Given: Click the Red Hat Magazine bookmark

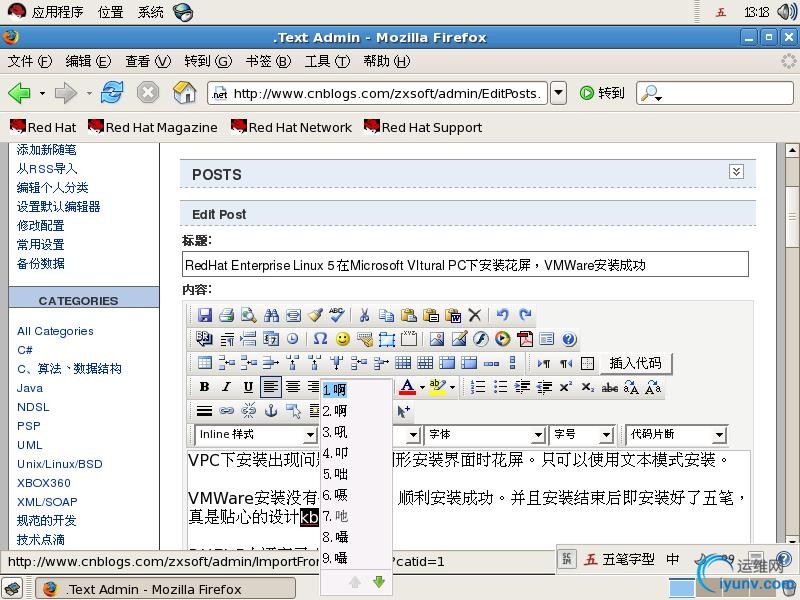Looking at the screenshot, I should point(153,127).
